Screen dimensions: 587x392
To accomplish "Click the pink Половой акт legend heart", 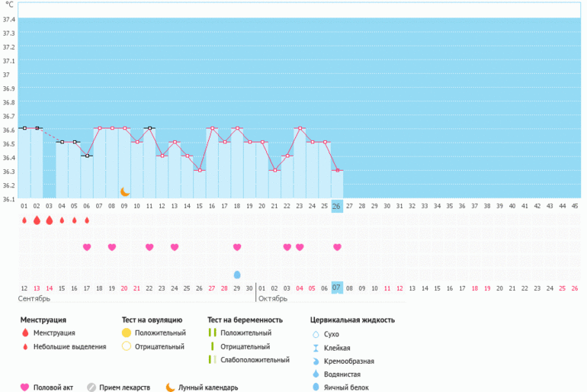I will click(25, 387).
